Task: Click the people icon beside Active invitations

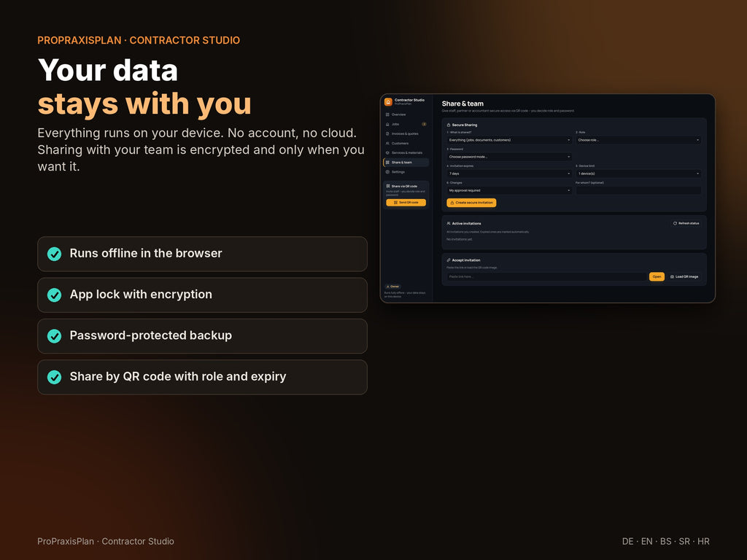Action: pos(449,223)
